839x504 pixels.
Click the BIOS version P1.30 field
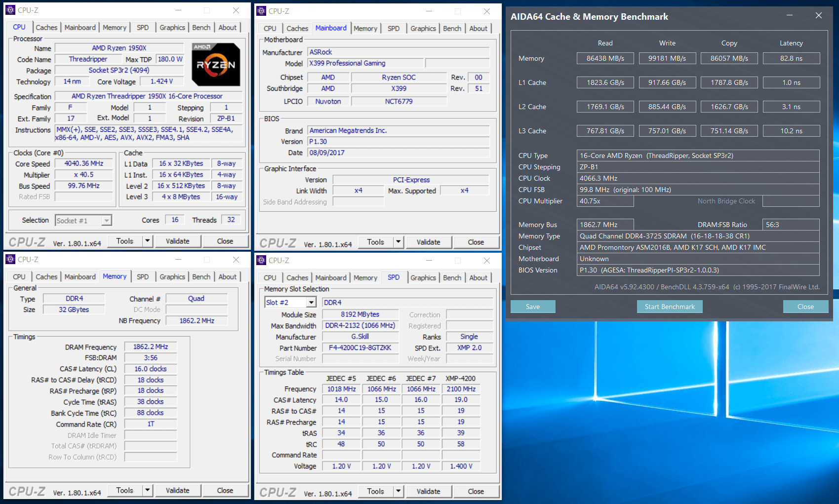pyautogui.click(x=399, y=142)
